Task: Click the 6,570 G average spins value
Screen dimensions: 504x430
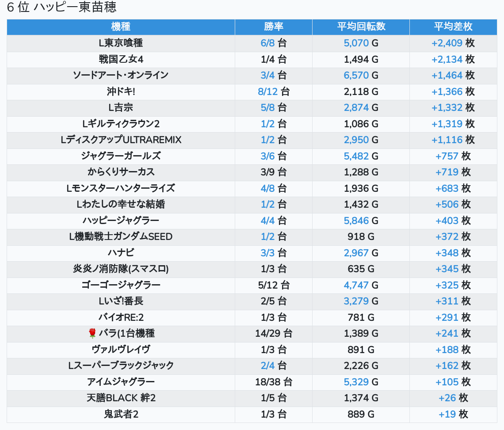Action: [361, 75]
